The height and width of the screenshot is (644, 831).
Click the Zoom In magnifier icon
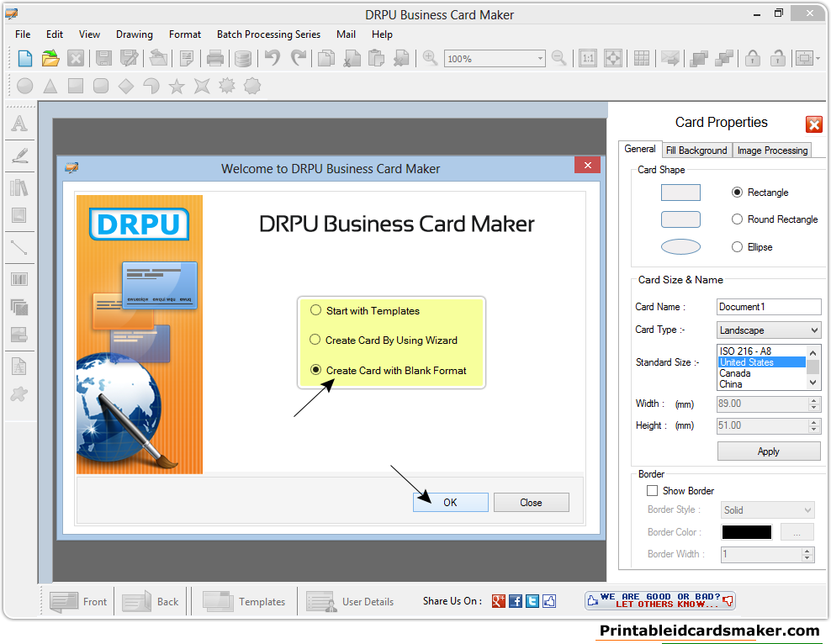tap(430, 58)
